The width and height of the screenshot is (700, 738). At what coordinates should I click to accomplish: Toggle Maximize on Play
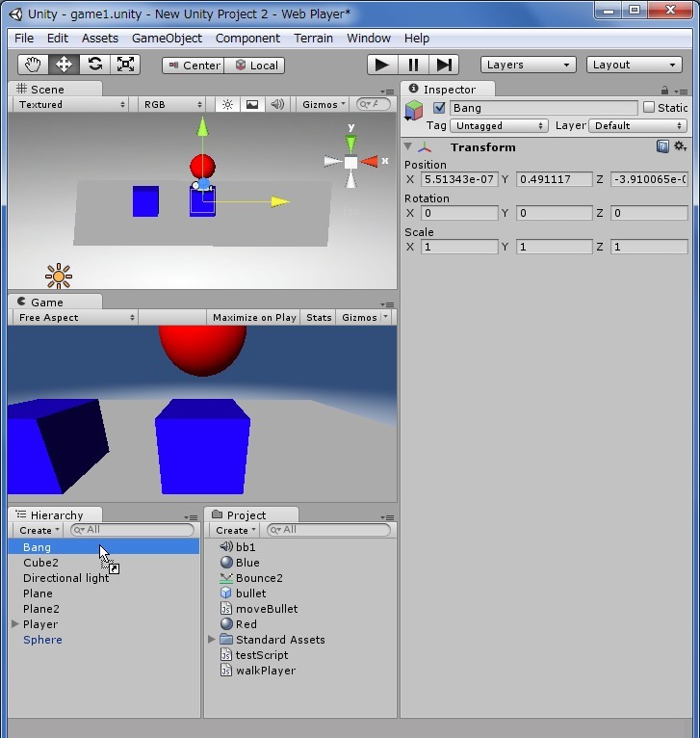click(x=254, y=317)
